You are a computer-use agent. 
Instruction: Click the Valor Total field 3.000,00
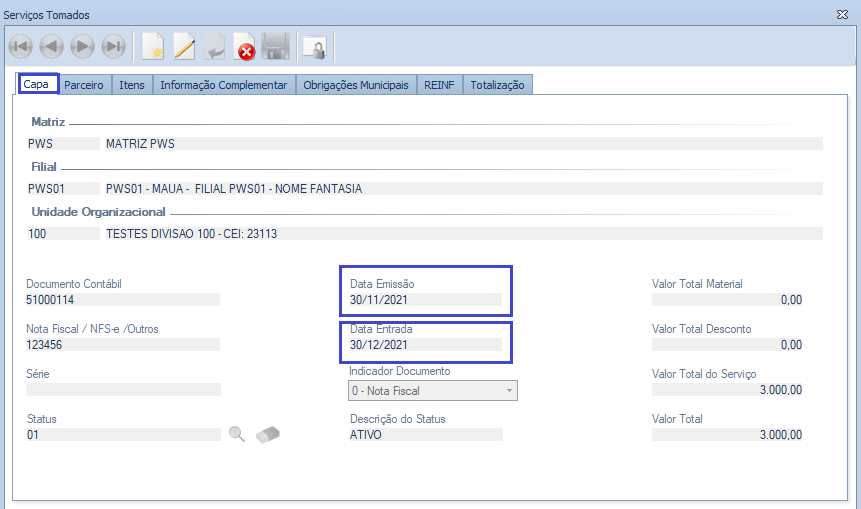[x=727, y=434]
